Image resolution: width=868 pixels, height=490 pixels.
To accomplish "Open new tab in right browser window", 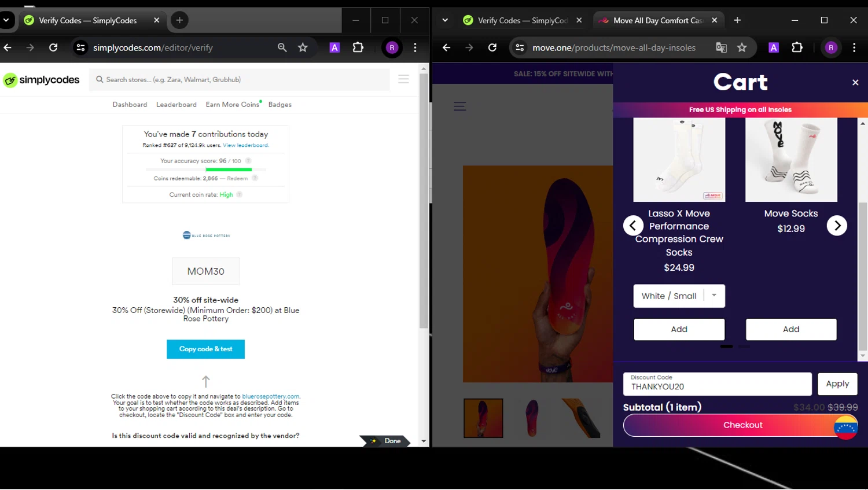I will 737,20.
